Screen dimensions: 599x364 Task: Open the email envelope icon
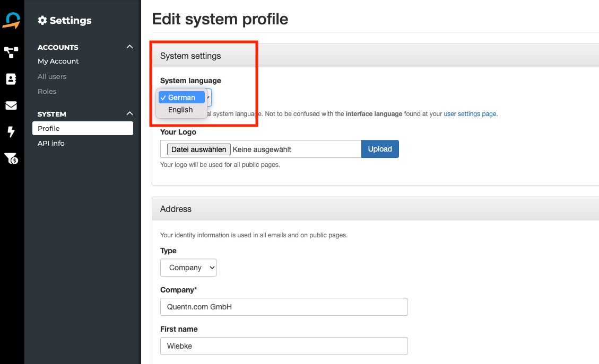tap(11, 105)
